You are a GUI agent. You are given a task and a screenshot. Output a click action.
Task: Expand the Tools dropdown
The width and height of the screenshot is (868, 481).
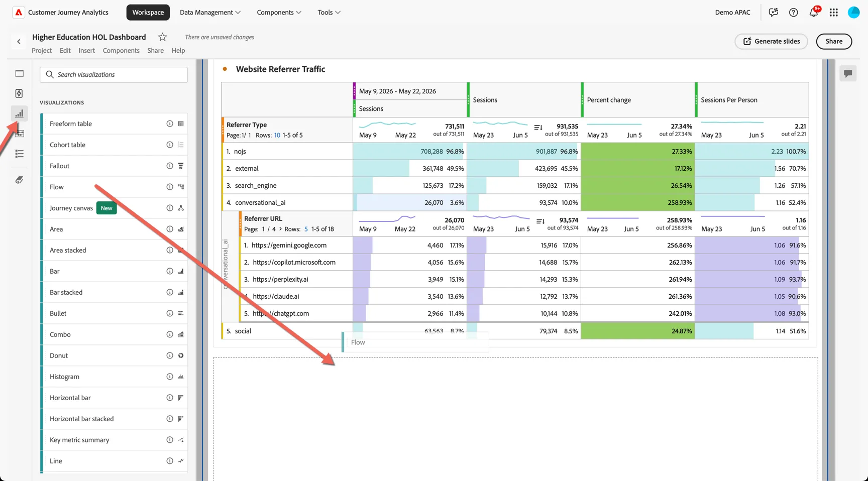329,12
